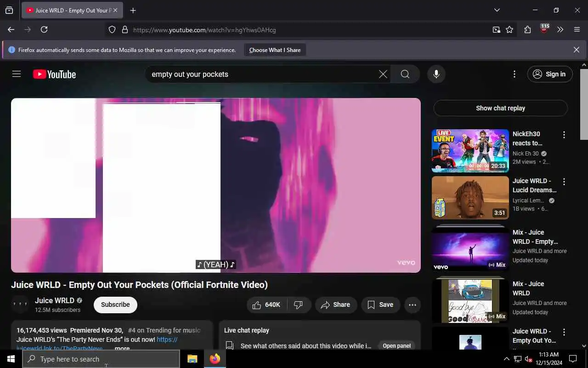Open the Nick Eh 30 channel name
This screenshot has width=588, height=368.
click(526, 154)
